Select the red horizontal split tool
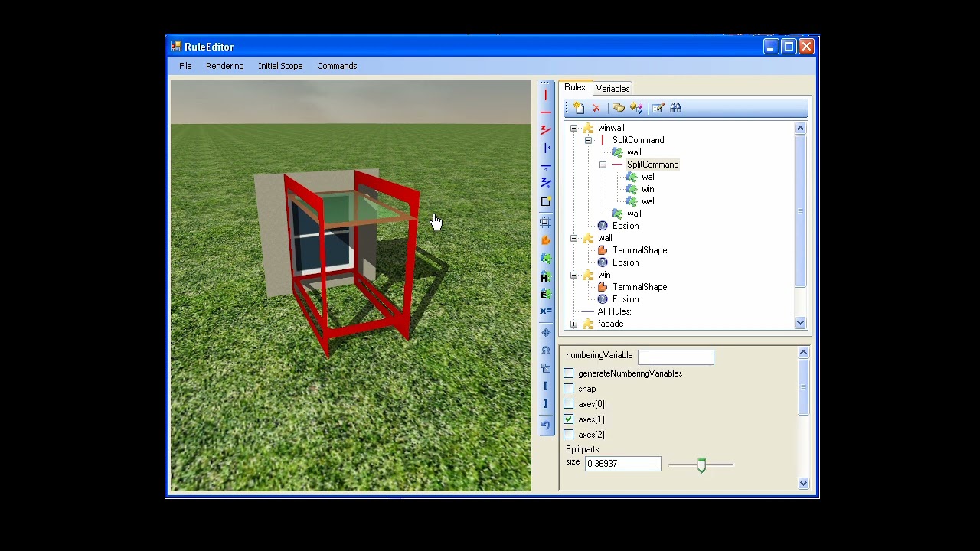 (545, 112)
